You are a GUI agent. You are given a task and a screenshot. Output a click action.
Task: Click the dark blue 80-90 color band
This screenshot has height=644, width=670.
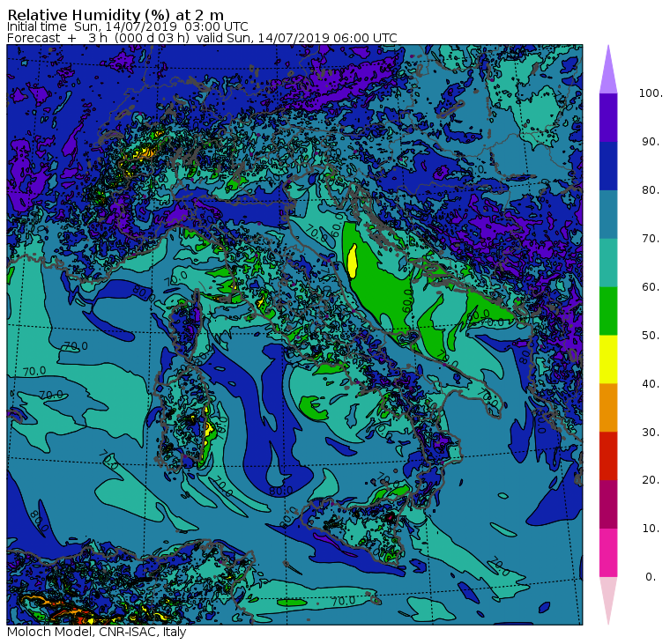[608, 166]
